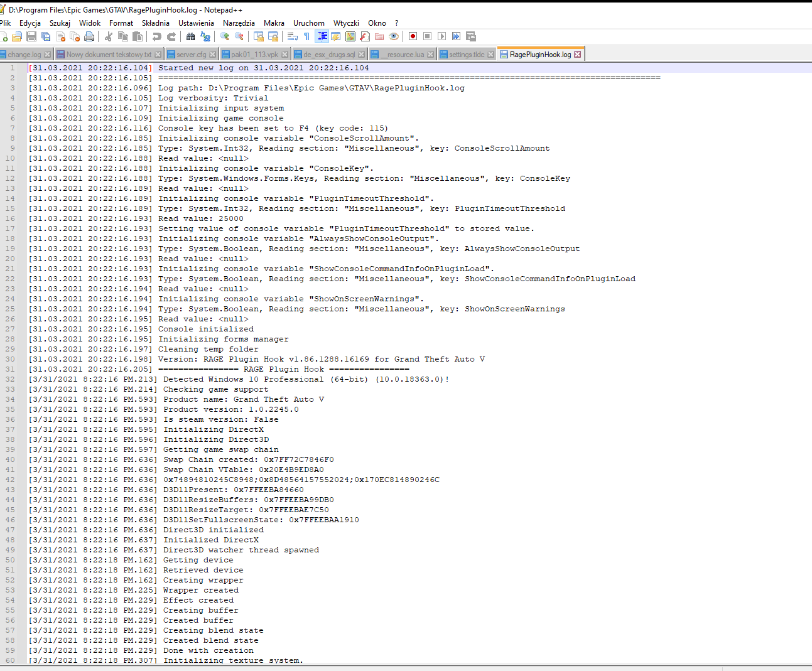Screen dimensions: 812x671
Task: Switch to Nowy dokument tekstowy.txt tab
Action: click(109, 55)
